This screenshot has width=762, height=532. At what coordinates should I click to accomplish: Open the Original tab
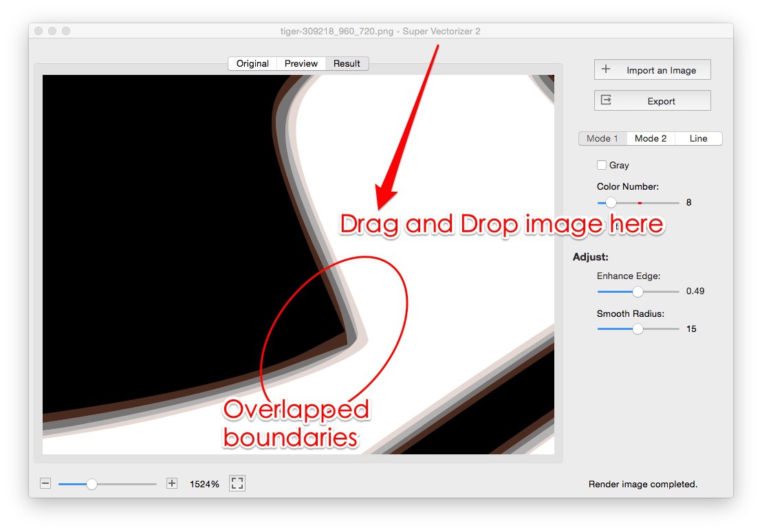tap(252, 63)
